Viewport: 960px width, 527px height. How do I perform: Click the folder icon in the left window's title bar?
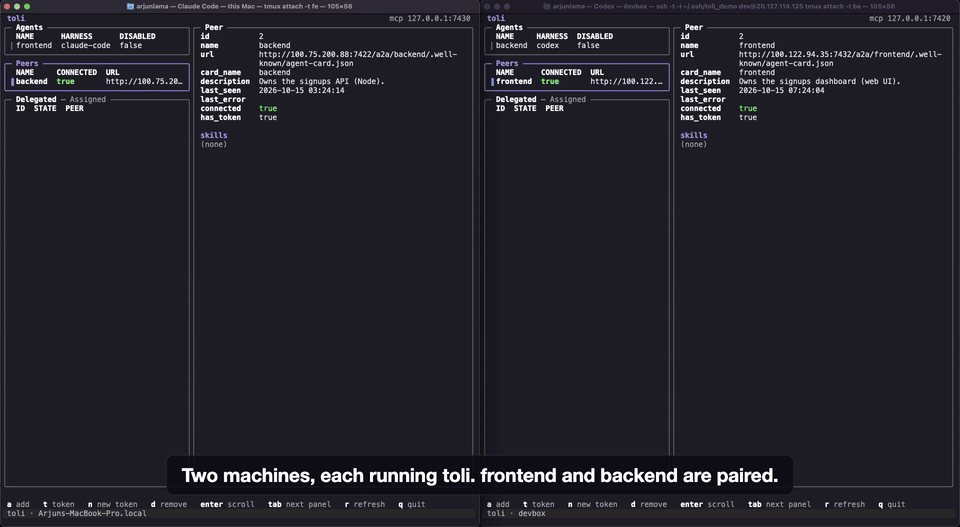(x=130, y=6)
